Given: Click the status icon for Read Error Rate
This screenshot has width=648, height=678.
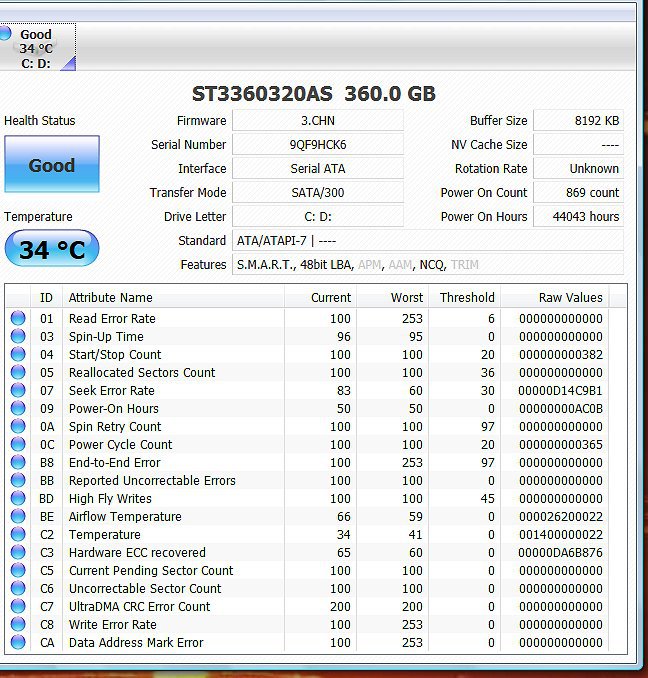Looking at the screenshot, I should point(18,318).
